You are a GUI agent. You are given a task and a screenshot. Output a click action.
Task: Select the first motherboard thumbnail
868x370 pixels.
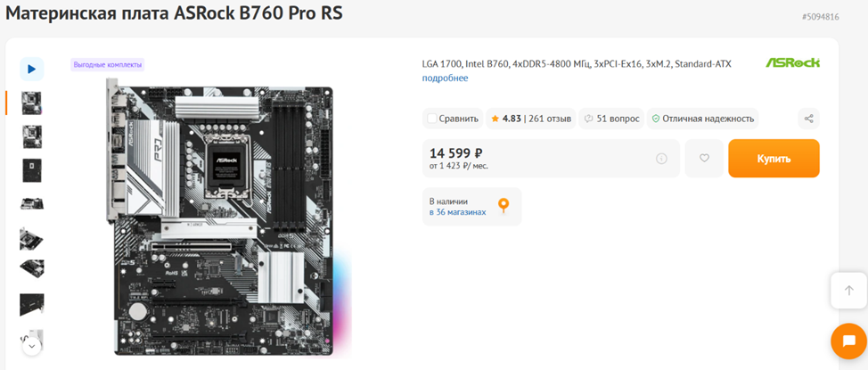[x=31, y=103]
